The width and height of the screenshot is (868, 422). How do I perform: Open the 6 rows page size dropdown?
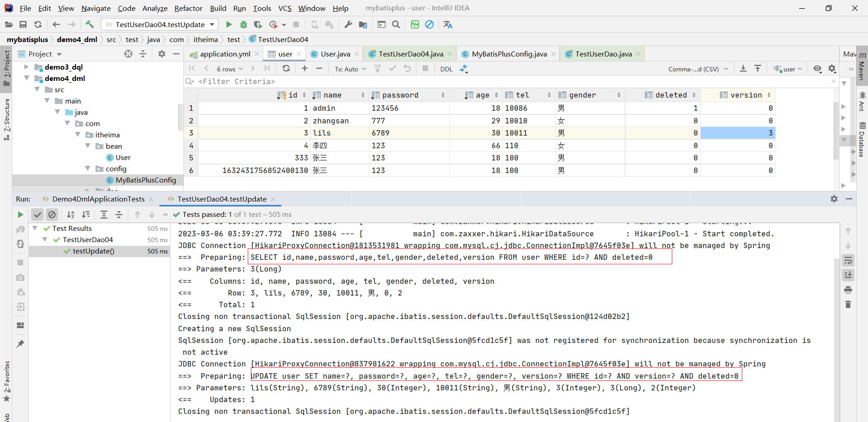click(230, 69)
